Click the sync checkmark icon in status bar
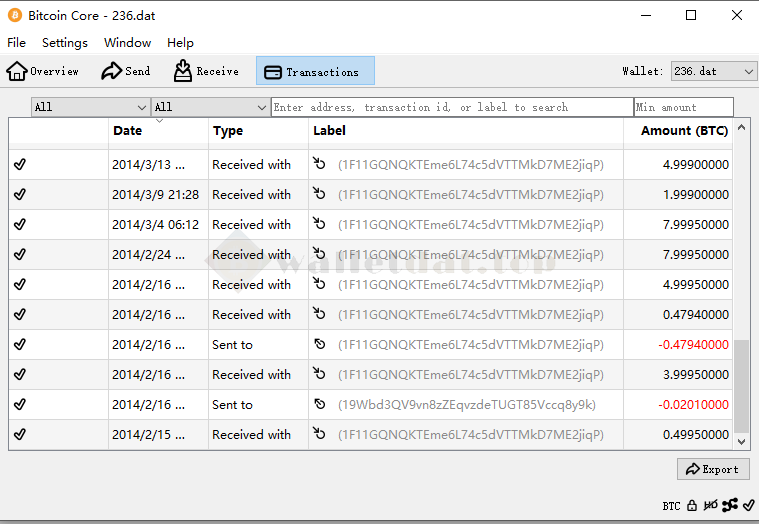Image resolution: width=759 pixels, height=524 pixels. click(x=749, y=506)
